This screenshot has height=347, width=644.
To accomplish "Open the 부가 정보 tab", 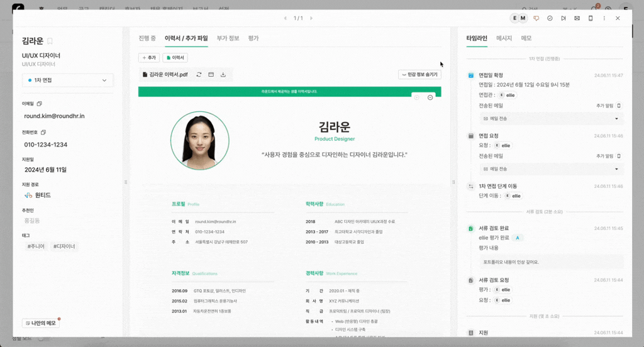I will click(x=228, y=38).
